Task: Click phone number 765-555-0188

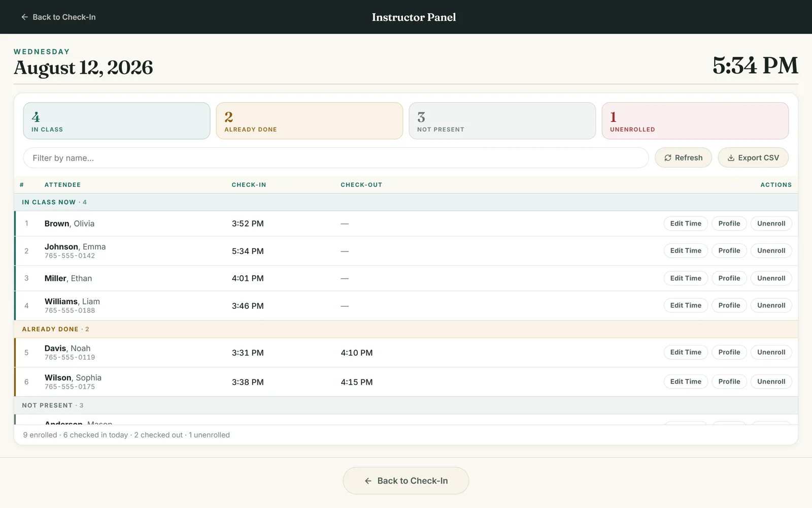Action: click(70, 311)
